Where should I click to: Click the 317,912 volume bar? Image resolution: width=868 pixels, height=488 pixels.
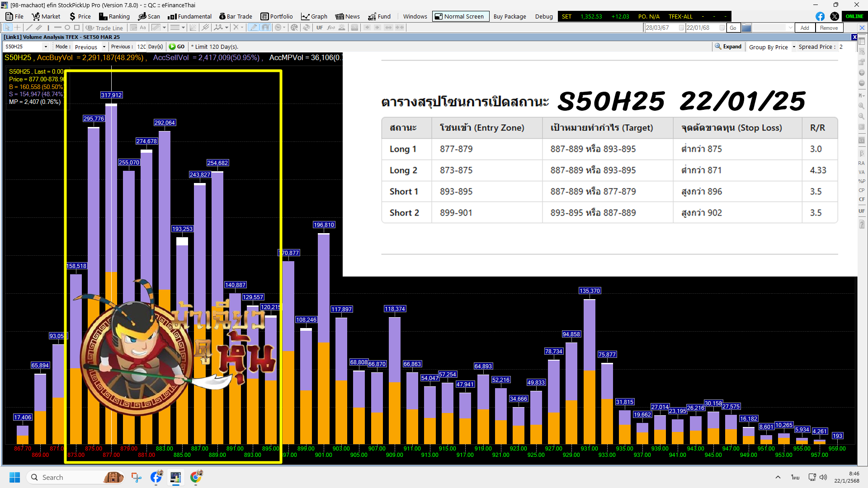click(x=111, y=274)
